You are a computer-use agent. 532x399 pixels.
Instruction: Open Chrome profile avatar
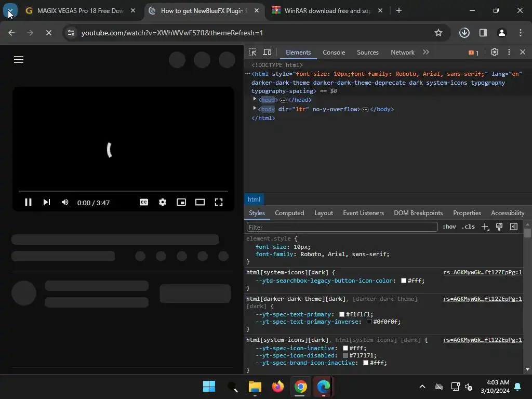point(501,33)
